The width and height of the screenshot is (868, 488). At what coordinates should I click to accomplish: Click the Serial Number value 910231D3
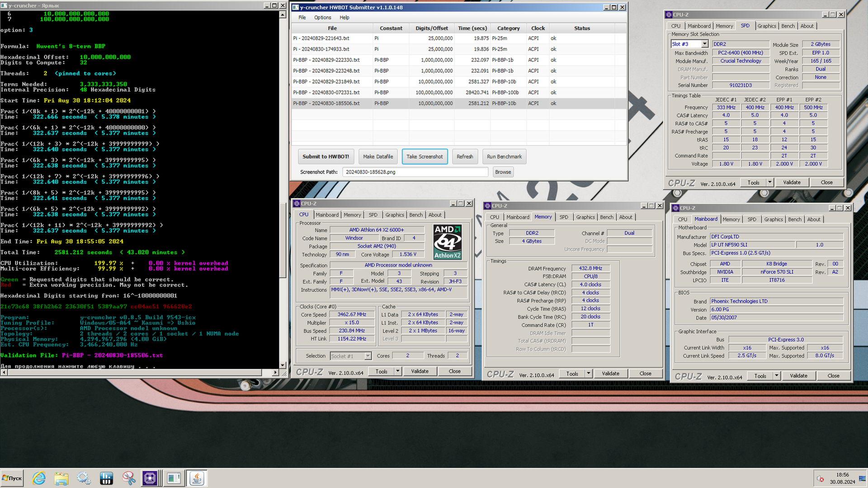pyautogui.click(x=741, y=85)
